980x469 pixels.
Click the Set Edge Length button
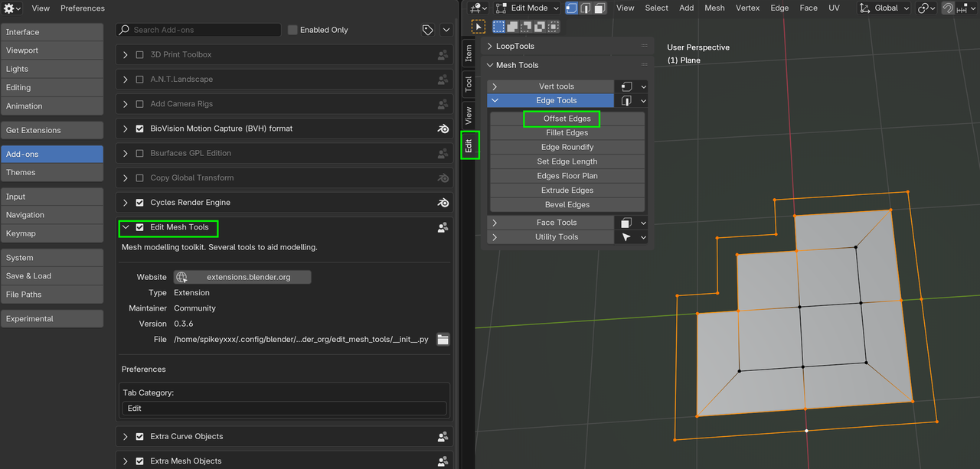pos(567,161)
